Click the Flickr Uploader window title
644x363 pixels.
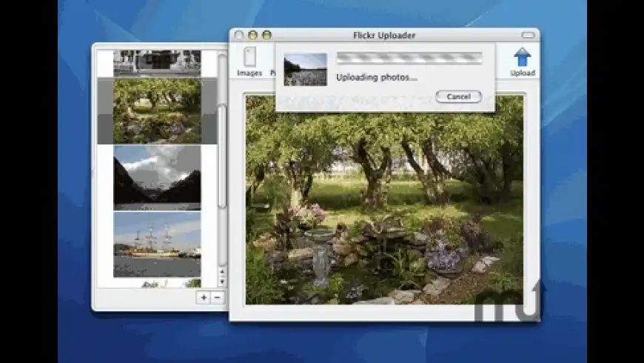coord(384,36)
